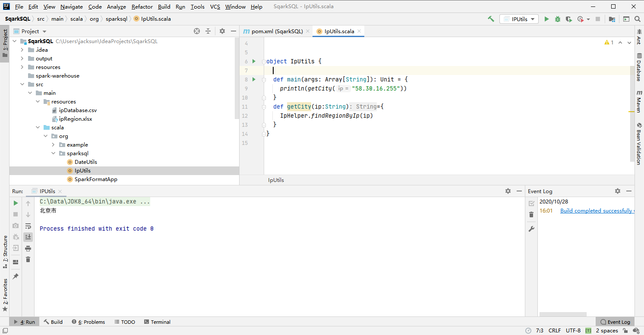
Task: Open the Project Structure dialog icon
Action: 612,19
